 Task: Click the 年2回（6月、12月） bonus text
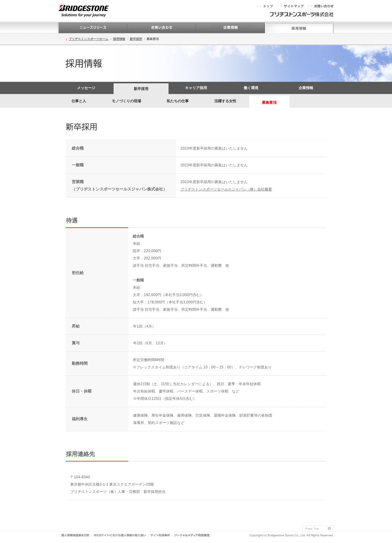(150, 343)
